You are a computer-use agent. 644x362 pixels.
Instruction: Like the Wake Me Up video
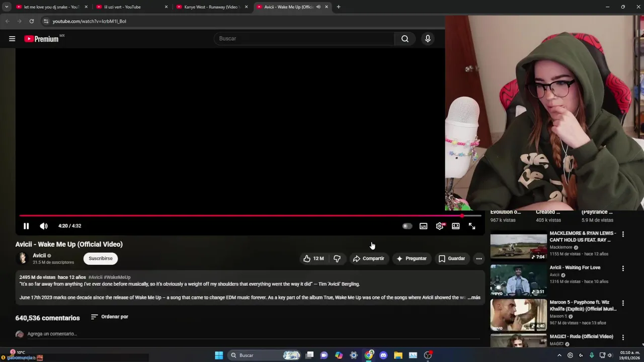[313, 258]
